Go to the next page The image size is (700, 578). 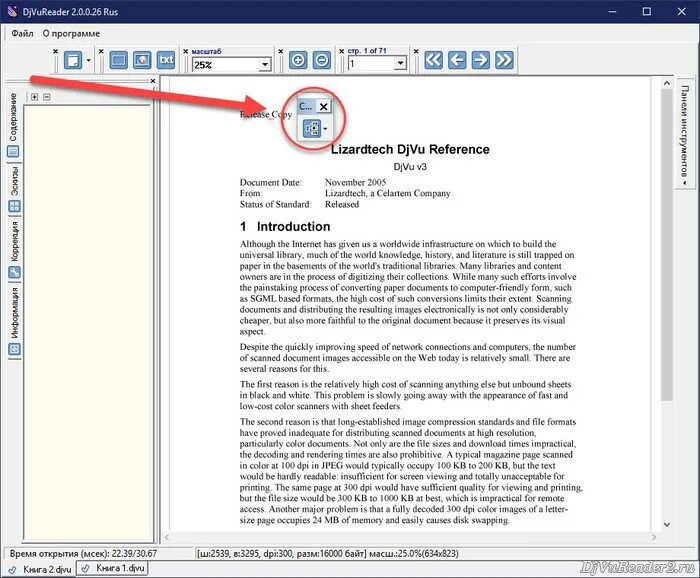click(480, 60)
